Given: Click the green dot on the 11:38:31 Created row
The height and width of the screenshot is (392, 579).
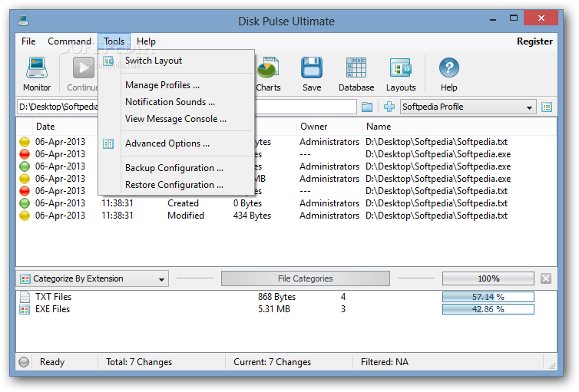Looking at the screenshot, I should point(25,203).
